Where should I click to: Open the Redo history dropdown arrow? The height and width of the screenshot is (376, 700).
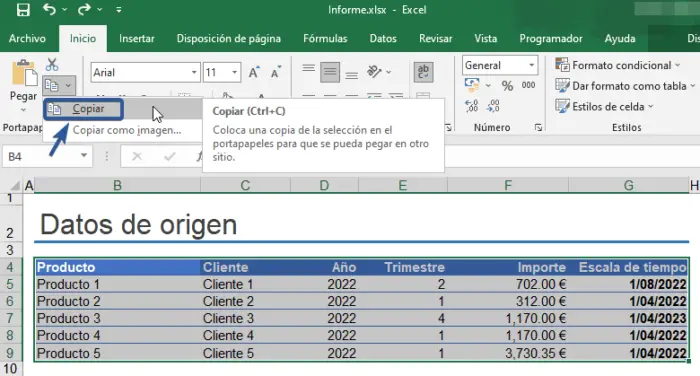[x=100, y=9]
